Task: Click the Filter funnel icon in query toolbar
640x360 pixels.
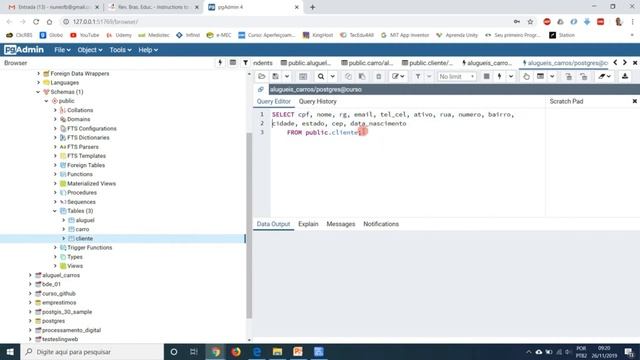Action: point(418,76)
